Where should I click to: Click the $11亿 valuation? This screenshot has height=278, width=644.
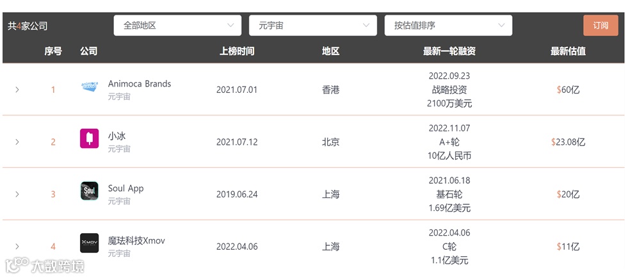pos(568,247)
